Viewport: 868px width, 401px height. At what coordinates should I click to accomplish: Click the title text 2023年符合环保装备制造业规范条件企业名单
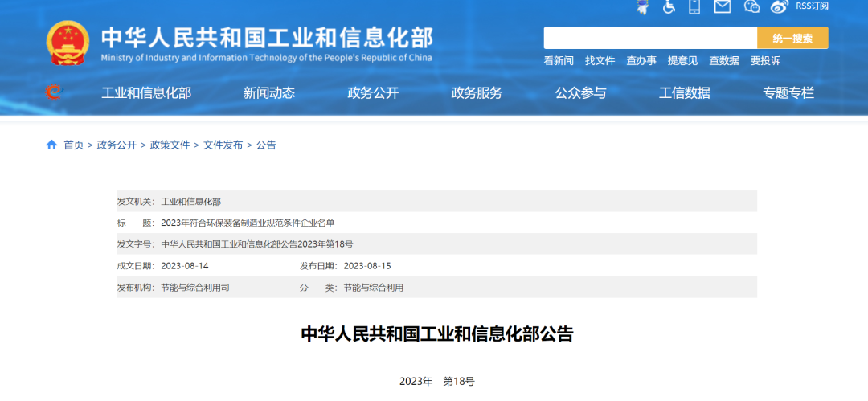(248, 223)
